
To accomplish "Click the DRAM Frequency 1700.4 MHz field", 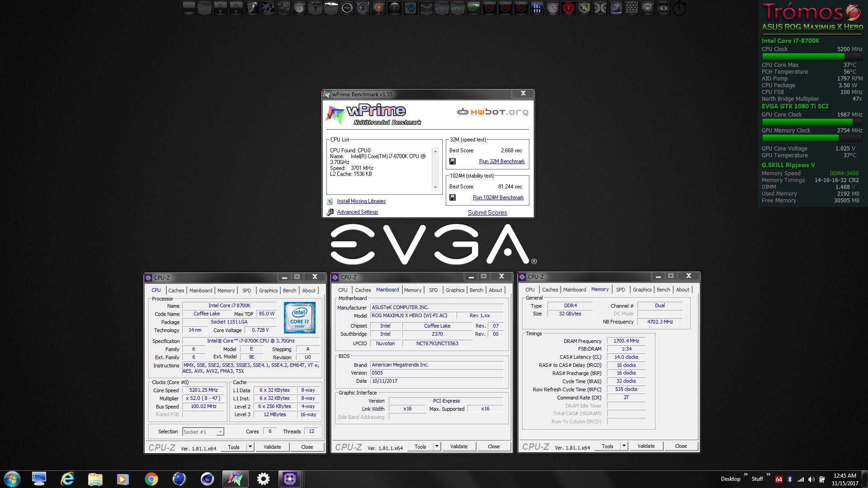I will click(x=626, y=341).
